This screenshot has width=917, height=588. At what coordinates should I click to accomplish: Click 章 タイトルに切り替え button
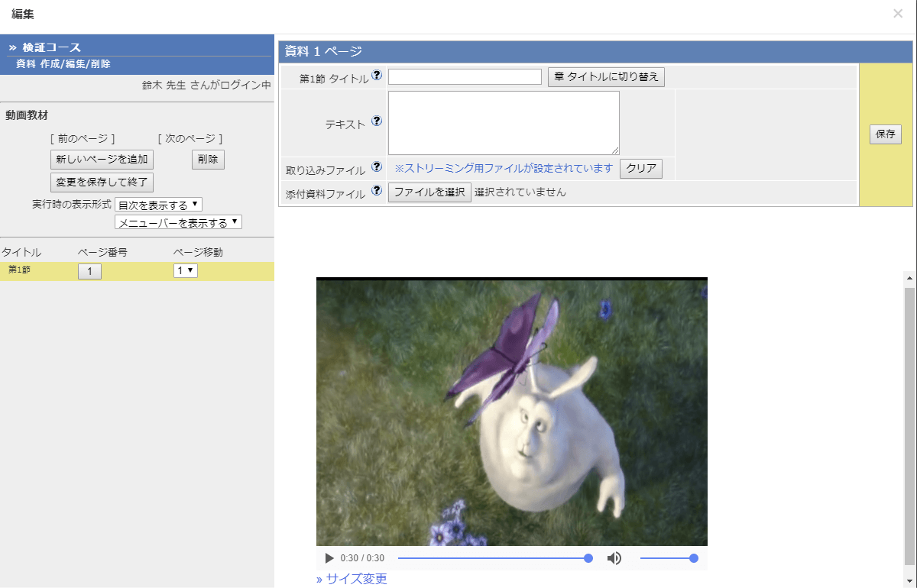(x=606, y=77)
